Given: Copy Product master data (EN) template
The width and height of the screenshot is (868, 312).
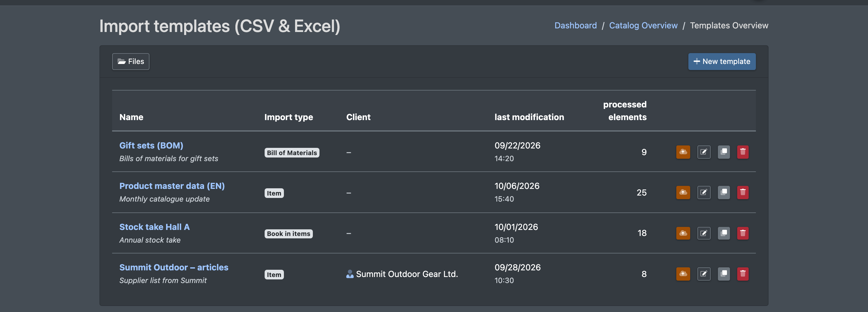Looking at the screenshot, I should [723, 193].
